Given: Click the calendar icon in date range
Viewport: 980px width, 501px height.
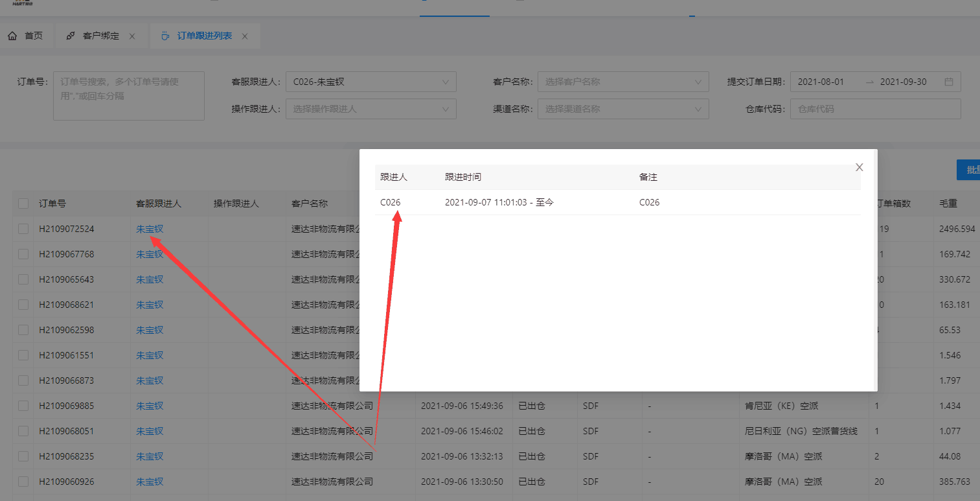Looking at the screenshot, I should [949, 82].
